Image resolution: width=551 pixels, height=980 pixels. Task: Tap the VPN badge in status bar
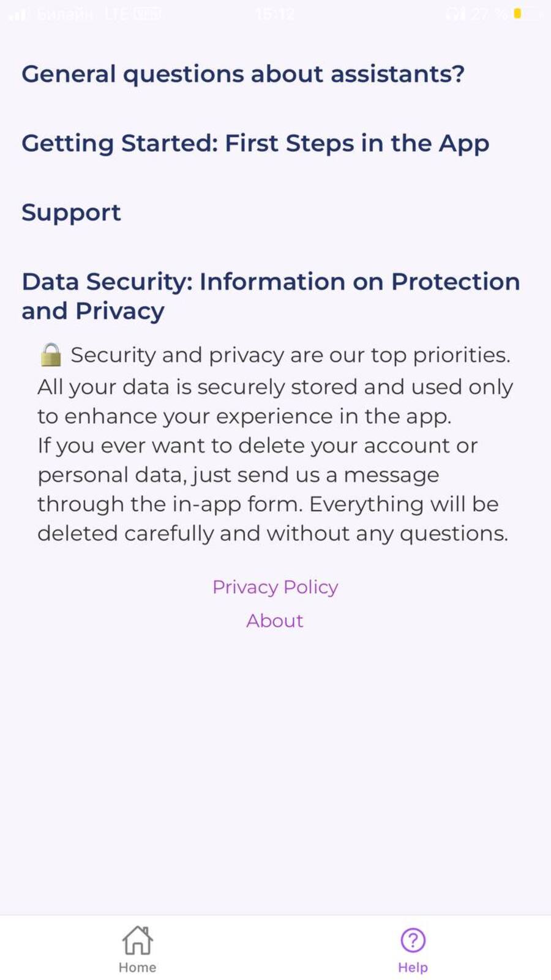click(147, 13)
